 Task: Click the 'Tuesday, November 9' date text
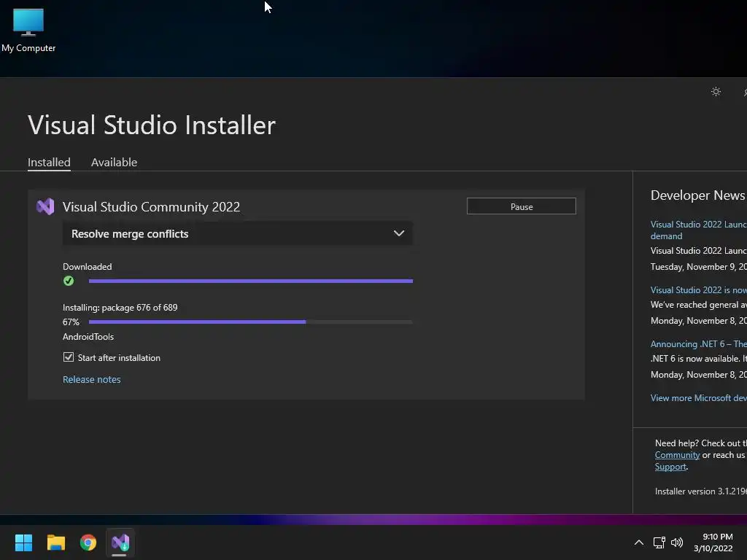698,267
